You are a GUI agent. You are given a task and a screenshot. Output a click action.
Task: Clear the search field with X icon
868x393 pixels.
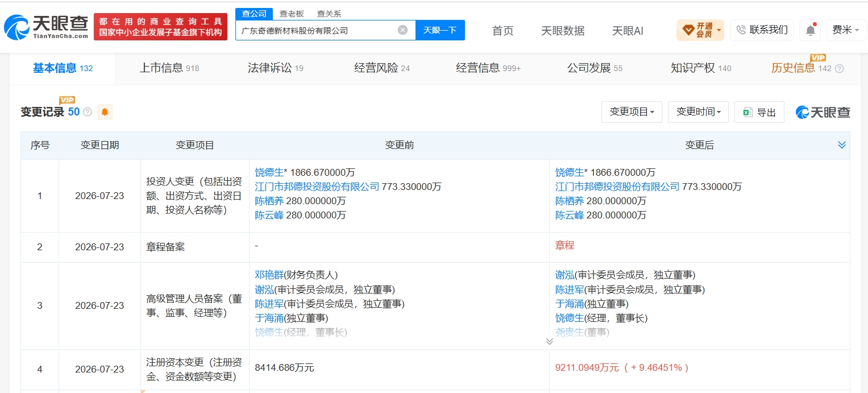coord(402,30)
